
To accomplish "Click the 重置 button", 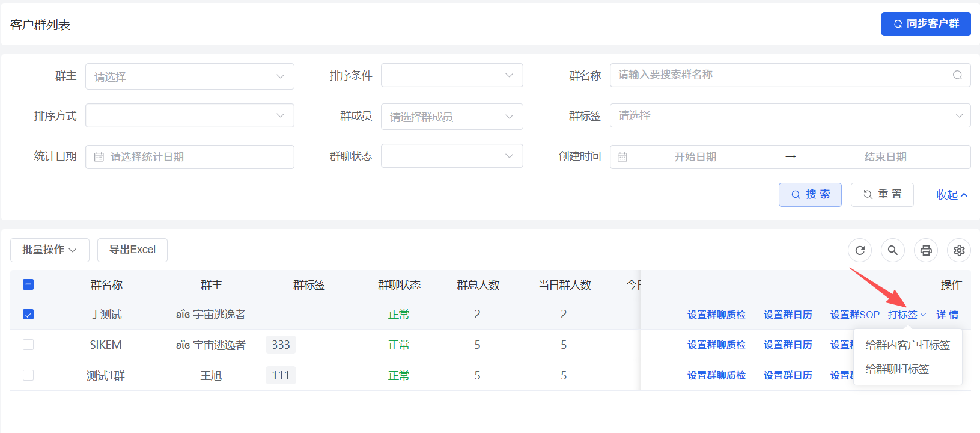I will pyautogui.click(x=882, y=195).
